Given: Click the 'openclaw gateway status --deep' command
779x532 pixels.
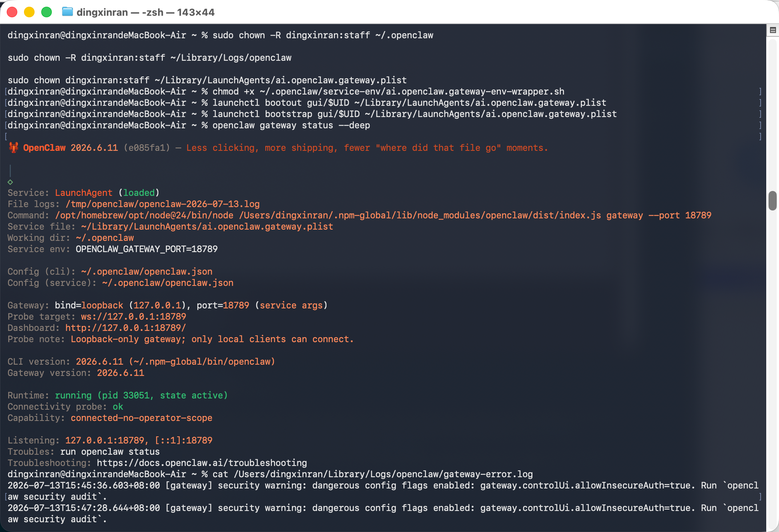Looking at the screenshot, I should pyautogui.click(x=291, y=125).
